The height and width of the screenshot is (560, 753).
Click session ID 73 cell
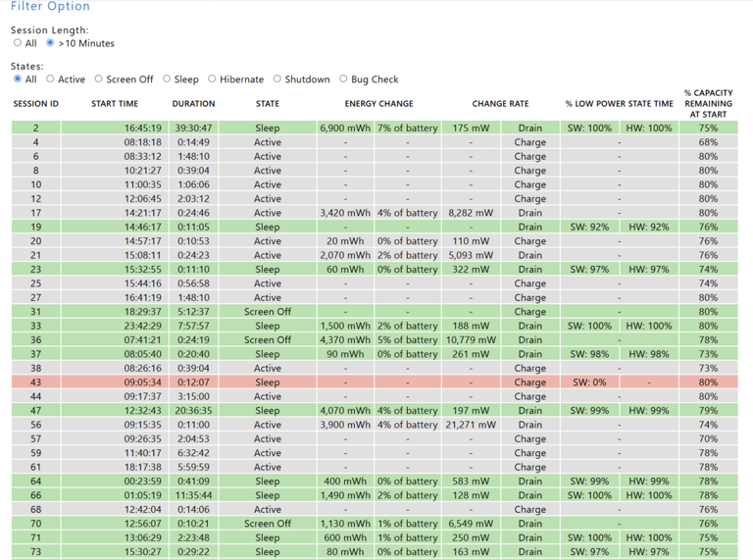click(36, 551)
